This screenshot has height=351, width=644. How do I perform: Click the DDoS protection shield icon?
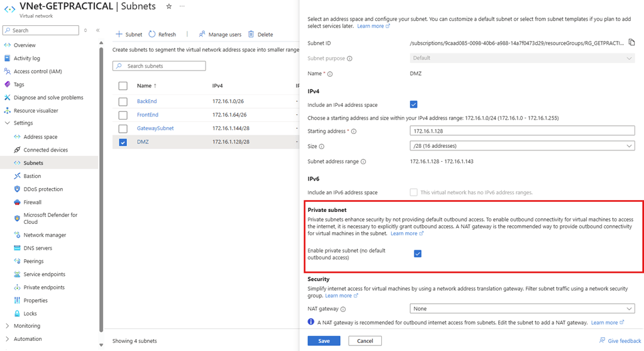tap(17, 189)
